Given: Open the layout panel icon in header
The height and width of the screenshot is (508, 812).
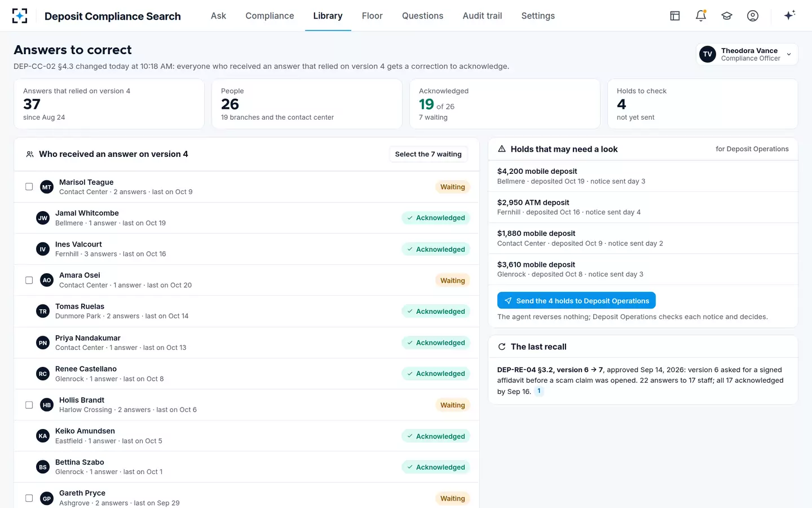Looking at the screenshot, I should click(675, 16).
